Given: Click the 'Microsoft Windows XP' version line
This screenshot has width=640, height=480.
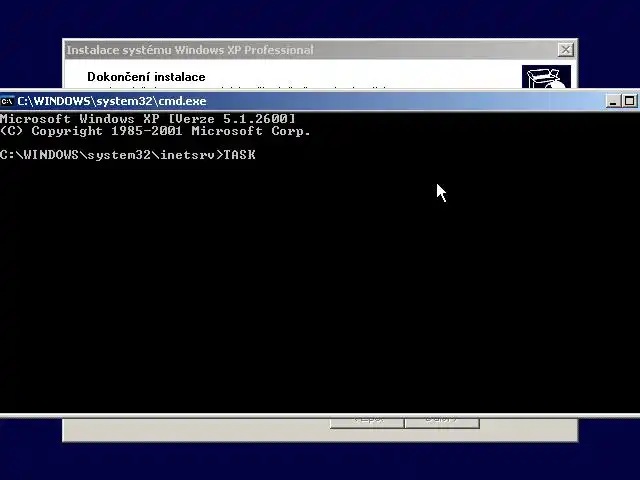Looking at the screenshot, I should (x=147, y=119).
